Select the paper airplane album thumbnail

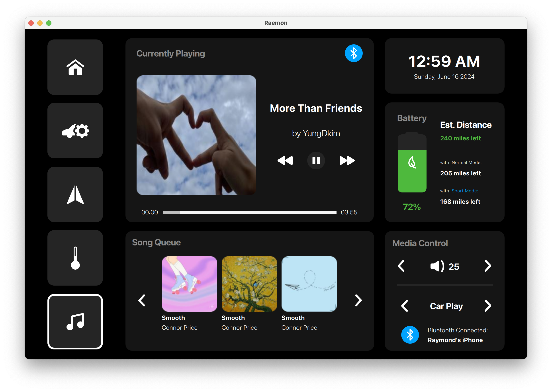click(309, 284)
